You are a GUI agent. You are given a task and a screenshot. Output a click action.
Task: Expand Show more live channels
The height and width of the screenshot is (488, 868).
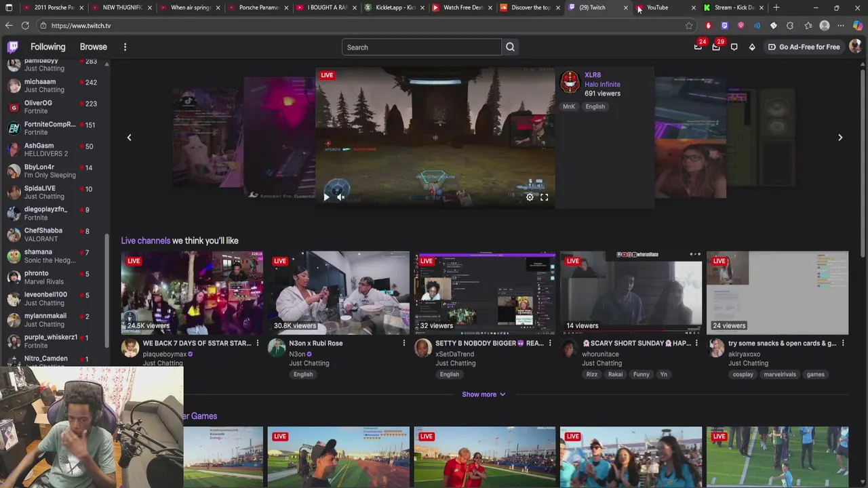coord(484,394)
